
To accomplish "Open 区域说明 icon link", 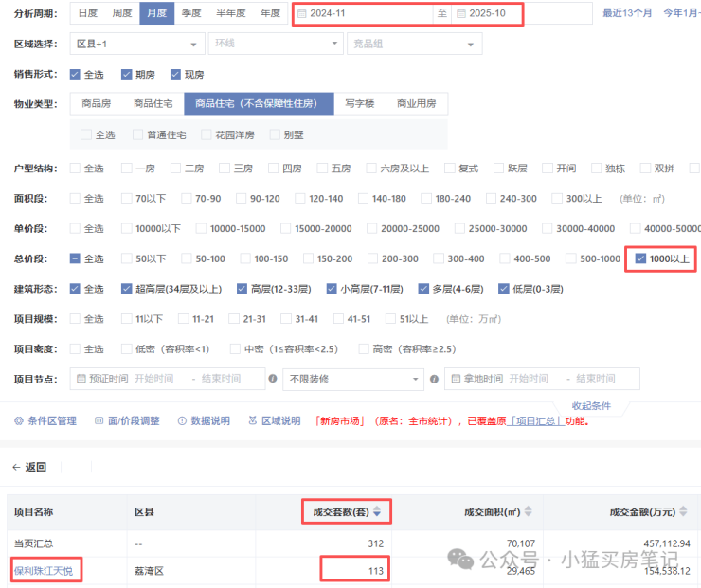I will click(251, 420).
